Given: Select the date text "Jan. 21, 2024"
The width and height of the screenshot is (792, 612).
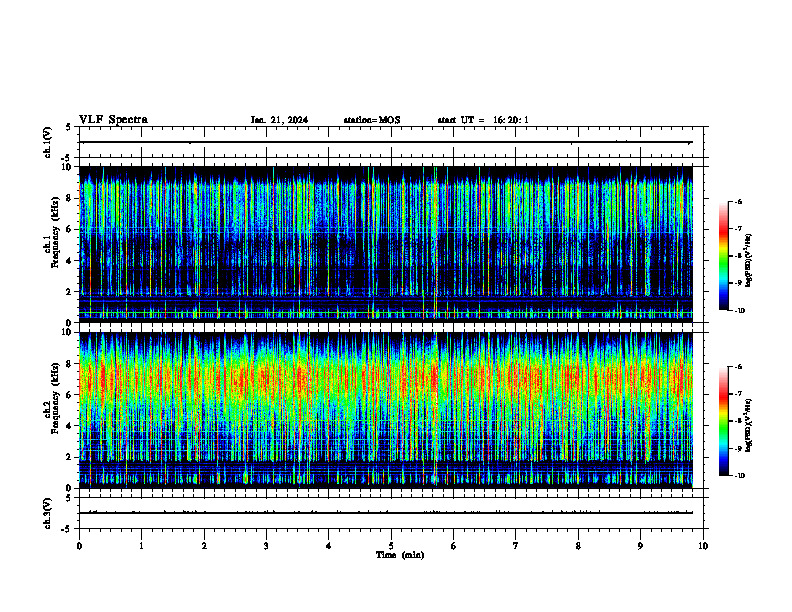Looking at the screenshot, I should [x=279, y=120].
